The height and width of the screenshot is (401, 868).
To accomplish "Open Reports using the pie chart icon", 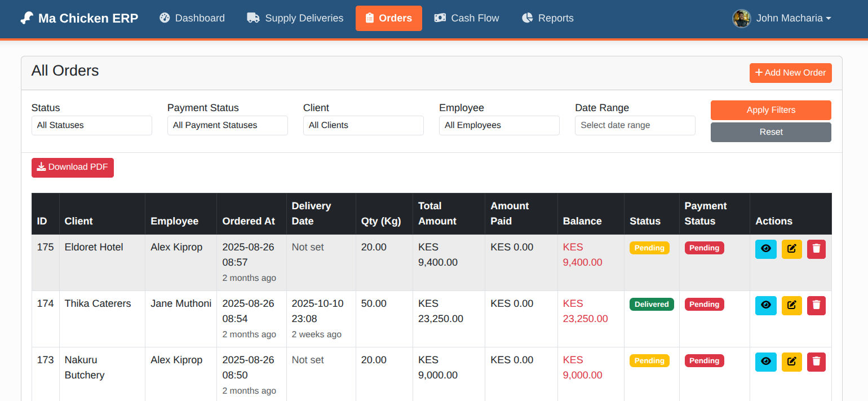I will click(x=528, y=17).
